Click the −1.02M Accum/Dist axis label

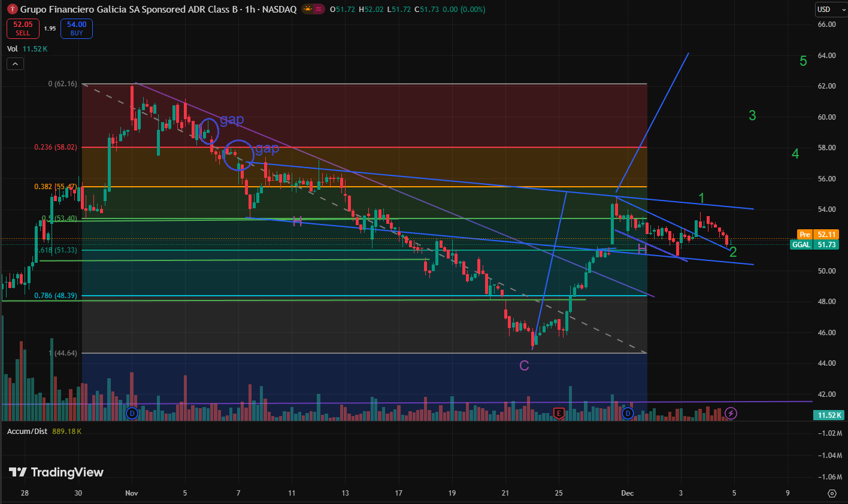click(x=829, y=433)
